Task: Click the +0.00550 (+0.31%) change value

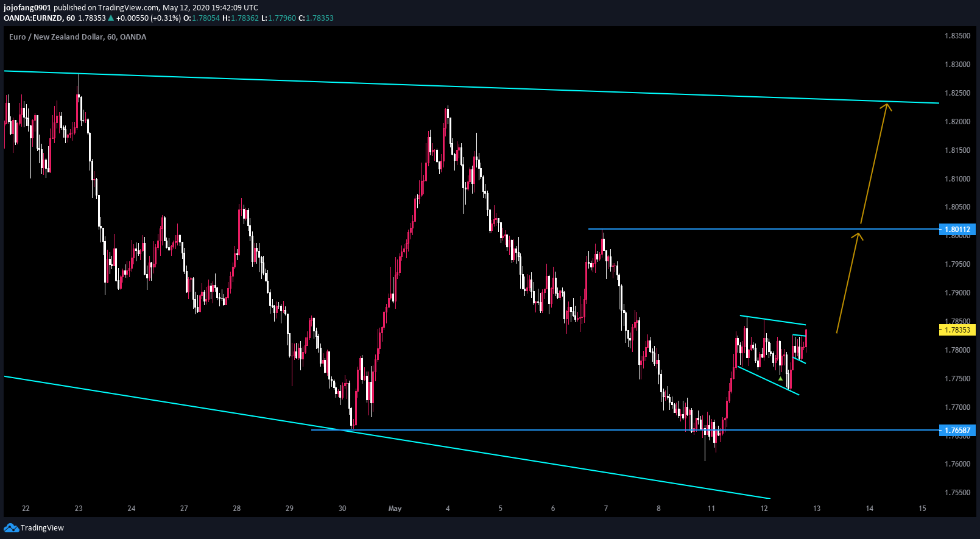Action: point(149,18)
